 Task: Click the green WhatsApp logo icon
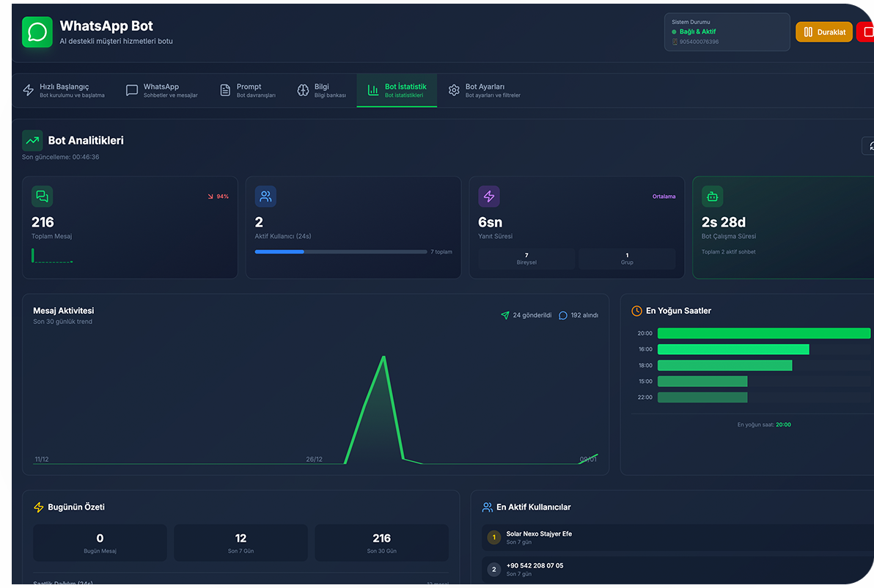[37, 32]
